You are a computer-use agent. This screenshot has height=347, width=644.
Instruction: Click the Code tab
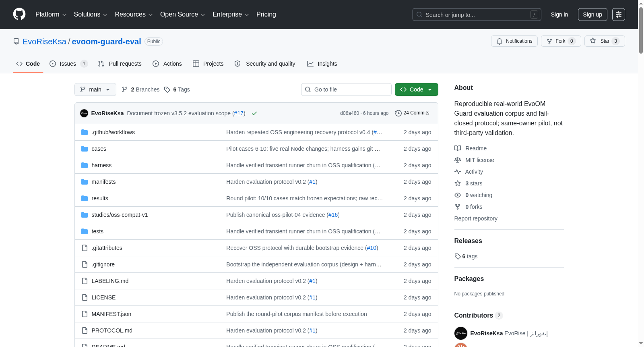click(x=28, y=64)
